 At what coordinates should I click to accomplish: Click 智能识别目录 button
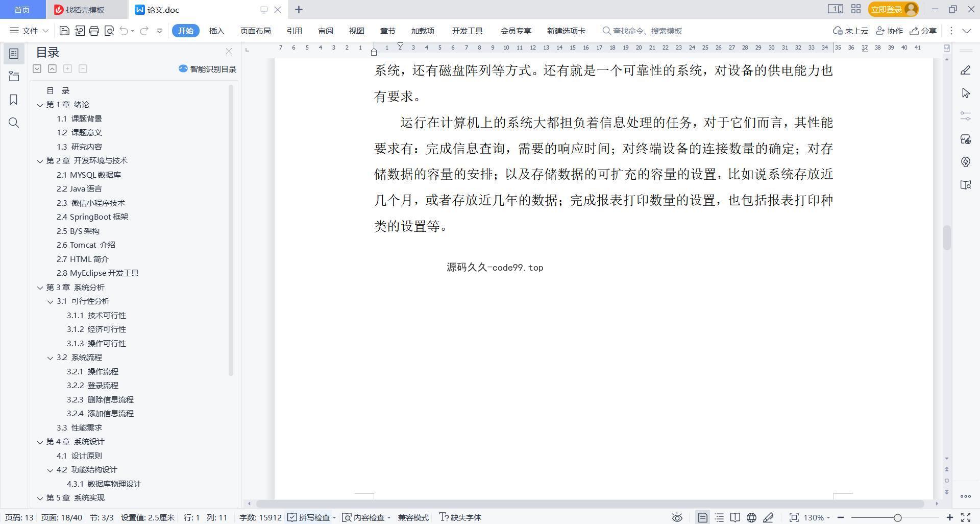point(207,69)
